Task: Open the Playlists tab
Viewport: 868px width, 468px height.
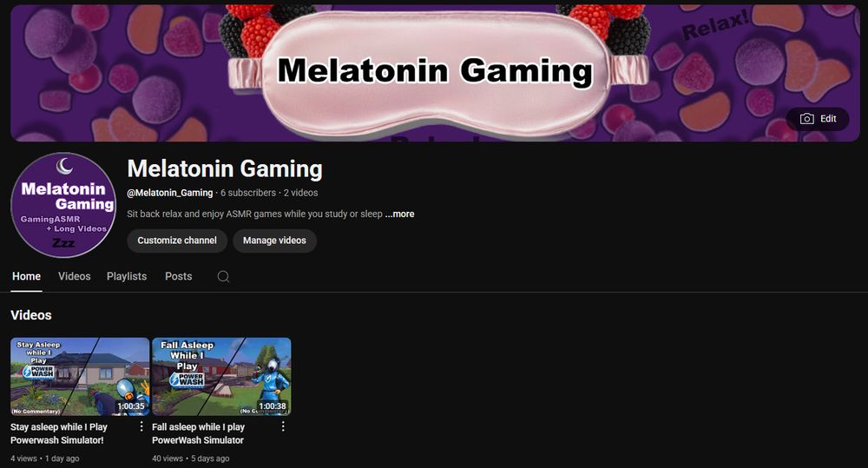Action: point(127,276)
